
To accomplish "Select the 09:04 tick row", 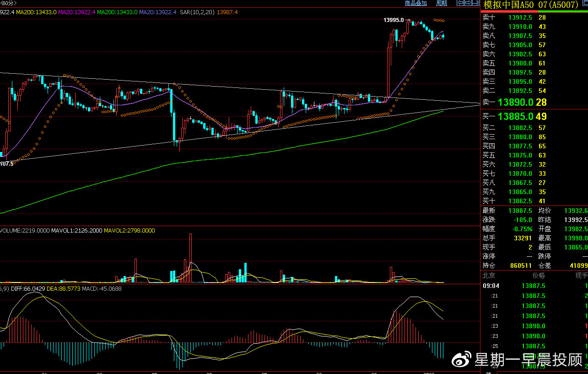I will 534,286.
